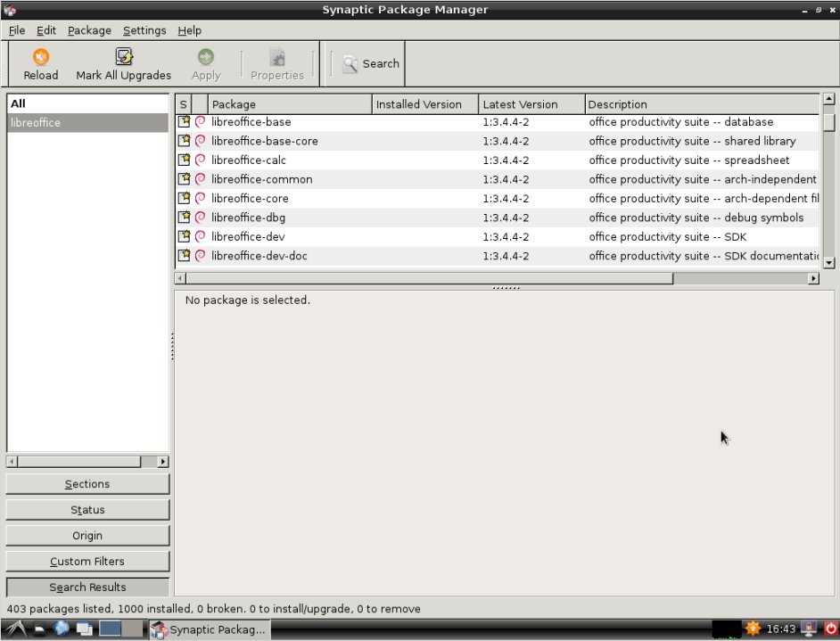Screen dimensions: 840x641
Task: Click the package list scroll up arrow
Action: point(828,99)
